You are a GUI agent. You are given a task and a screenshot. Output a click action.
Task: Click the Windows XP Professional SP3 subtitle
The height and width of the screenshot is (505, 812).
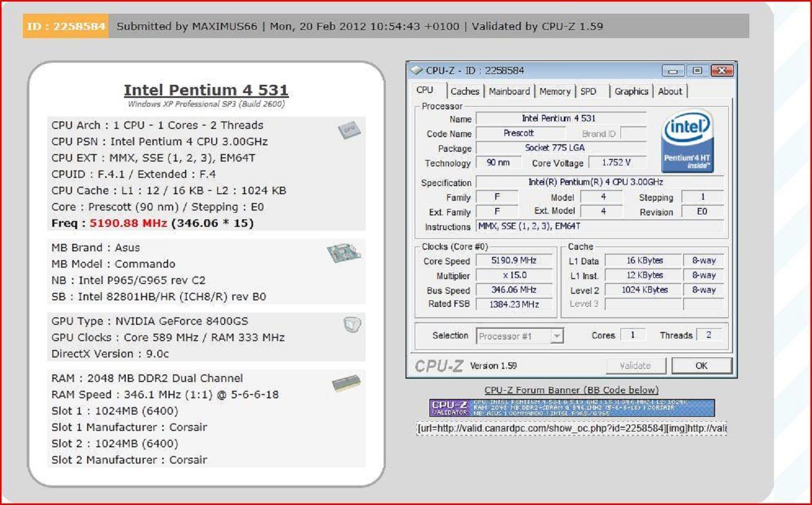click(206, 104)
